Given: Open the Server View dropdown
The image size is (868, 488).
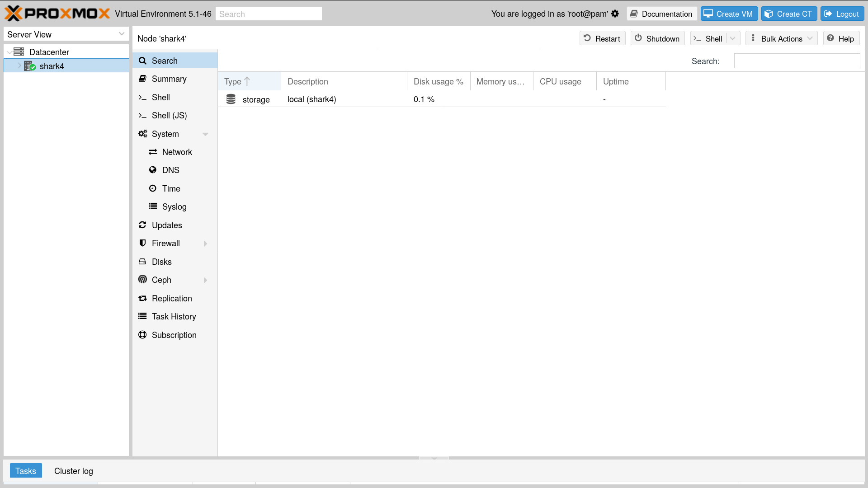Looking at the screenshot, I should click(66, 34).
